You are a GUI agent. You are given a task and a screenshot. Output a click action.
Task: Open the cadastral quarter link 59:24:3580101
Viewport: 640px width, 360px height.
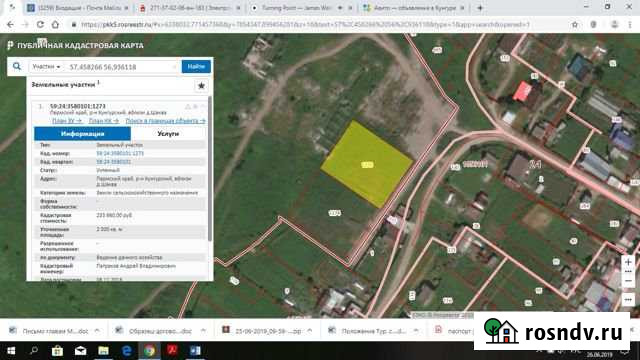(113, 162)
